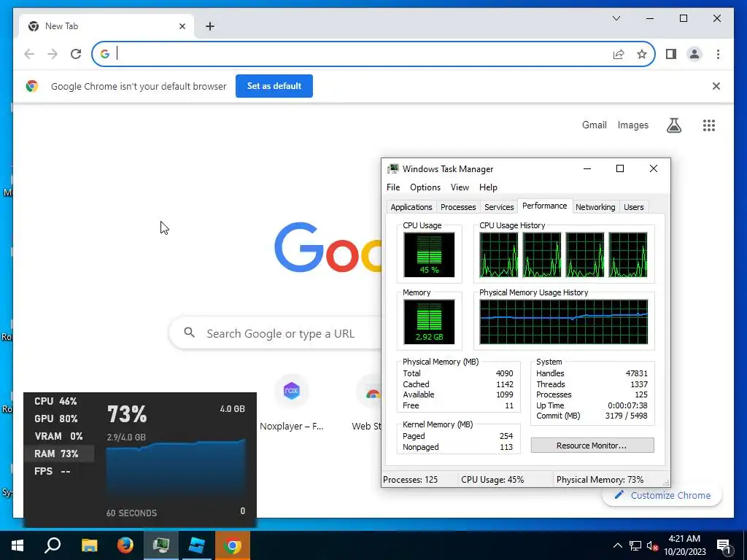Open the Search Labs flask icon
The width and height of the screenshot is (747, 560).
coord(673,125)
